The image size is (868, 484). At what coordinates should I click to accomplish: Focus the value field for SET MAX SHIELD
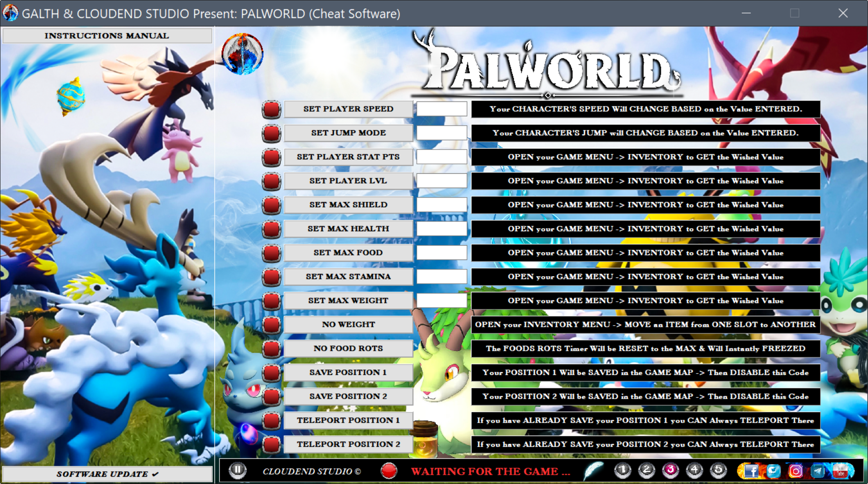[442, 205]
